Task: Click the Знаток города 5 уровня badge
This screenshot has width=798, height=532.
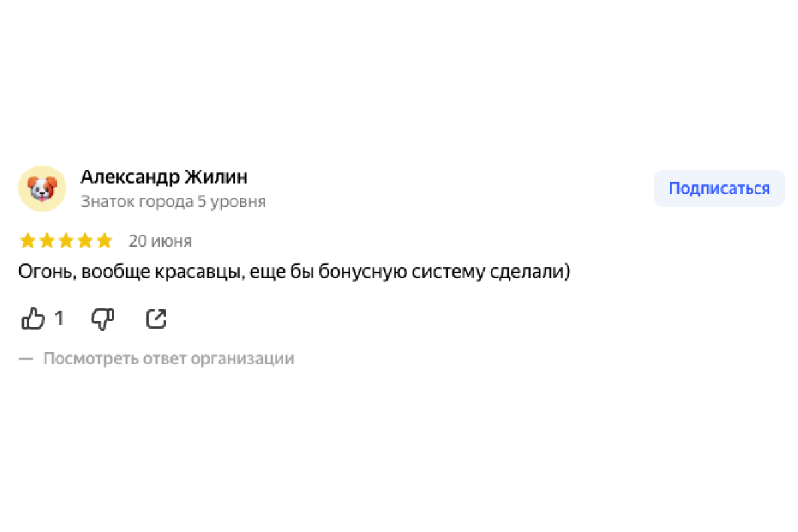Action: pos(173,201)
